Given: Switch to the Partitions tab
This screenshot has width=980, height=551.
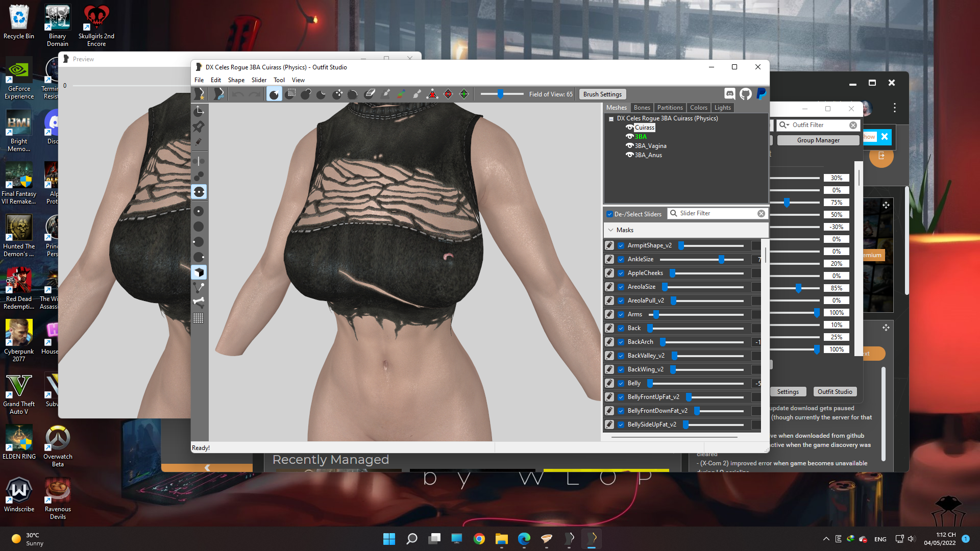Looking at the screenshot, I should point(670,108).
